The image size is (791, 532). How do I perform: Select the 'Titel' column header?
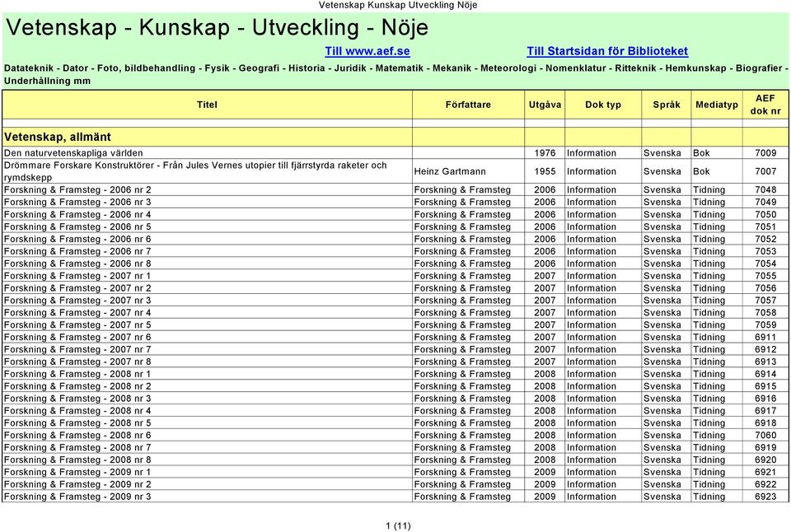[207, 105]
